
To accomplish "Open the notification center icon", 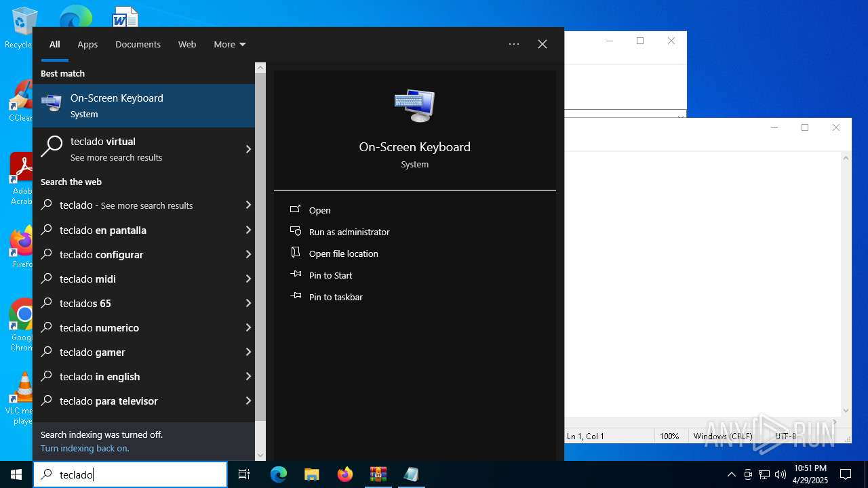I will tap(846, 474).
